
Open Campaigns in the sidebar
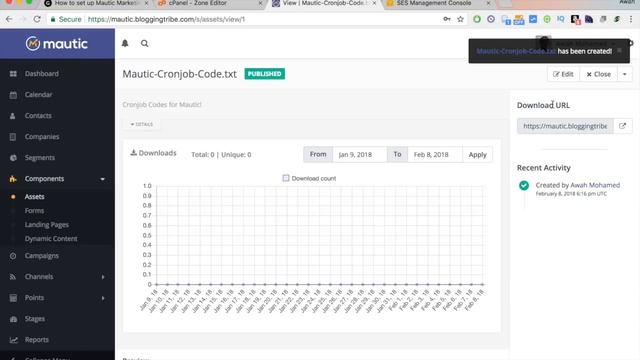(42, 256)
